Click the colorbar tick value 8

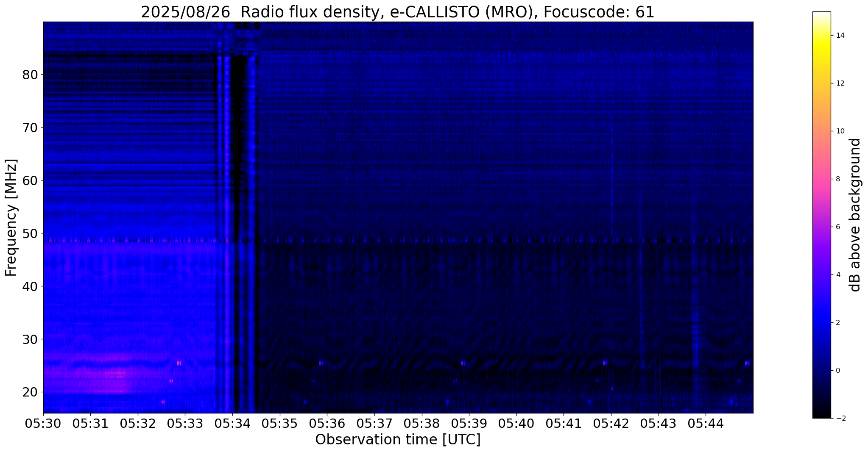tap(838, 179)
